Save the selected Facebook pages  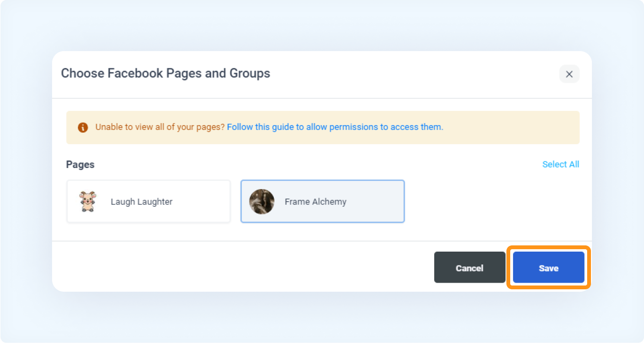pyautogui.click(x=548, y=268)
